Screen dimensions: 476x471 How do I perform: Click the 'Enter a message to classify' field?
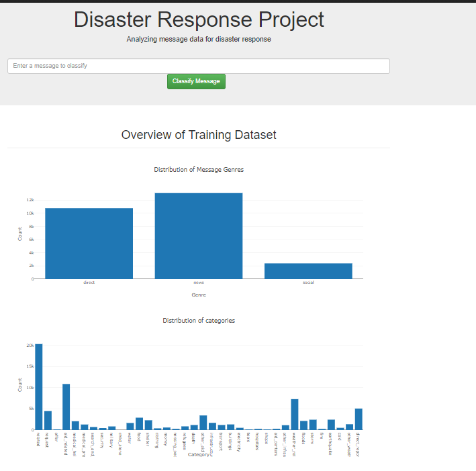point(199,66)
